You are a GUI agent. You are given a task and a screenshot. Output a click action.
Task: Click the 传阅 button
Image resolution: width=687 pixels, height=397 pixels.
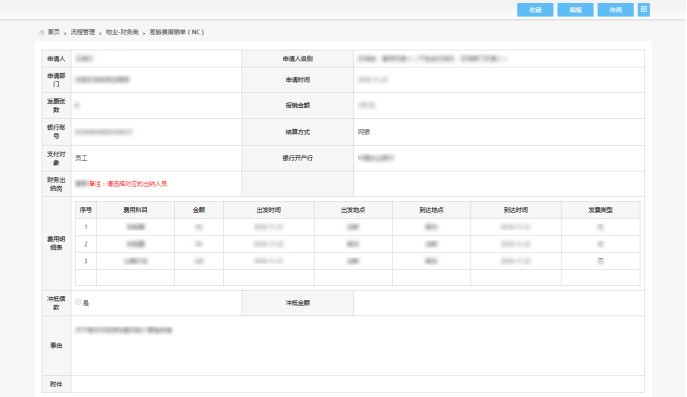tap(616, 10)
